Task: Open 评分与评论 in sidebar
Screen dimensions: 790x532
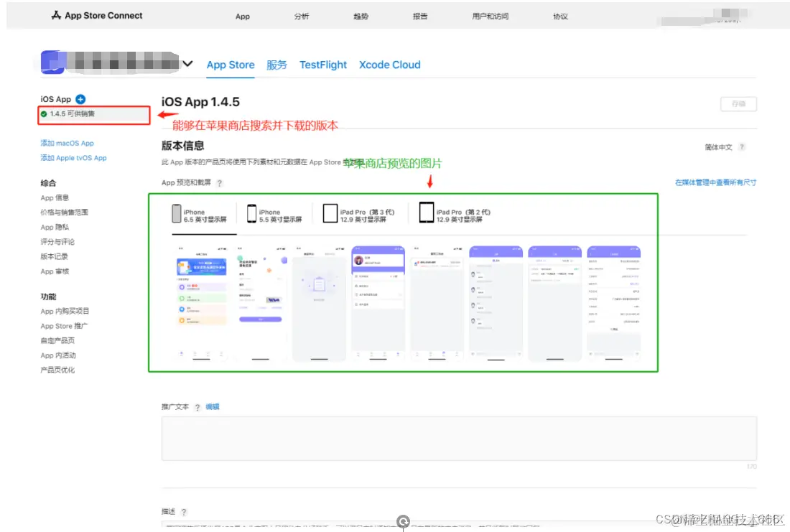Action: 57,243
